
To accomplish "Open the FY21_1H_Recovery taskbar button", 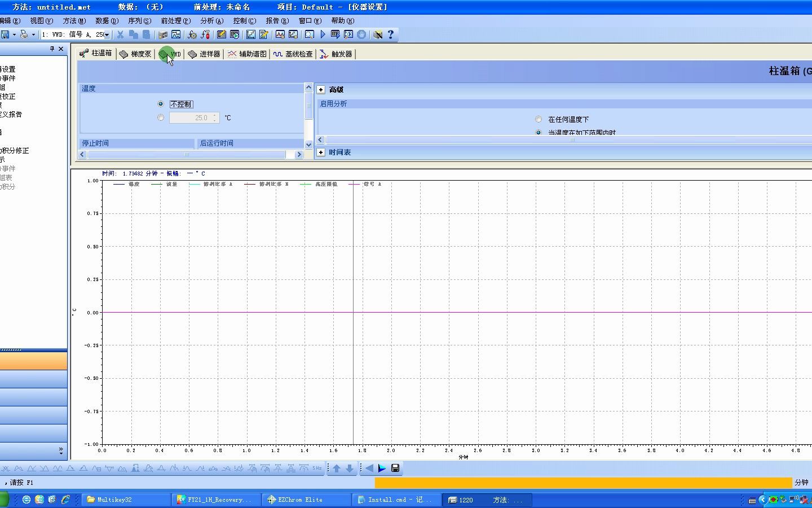I will coord(217,500).
